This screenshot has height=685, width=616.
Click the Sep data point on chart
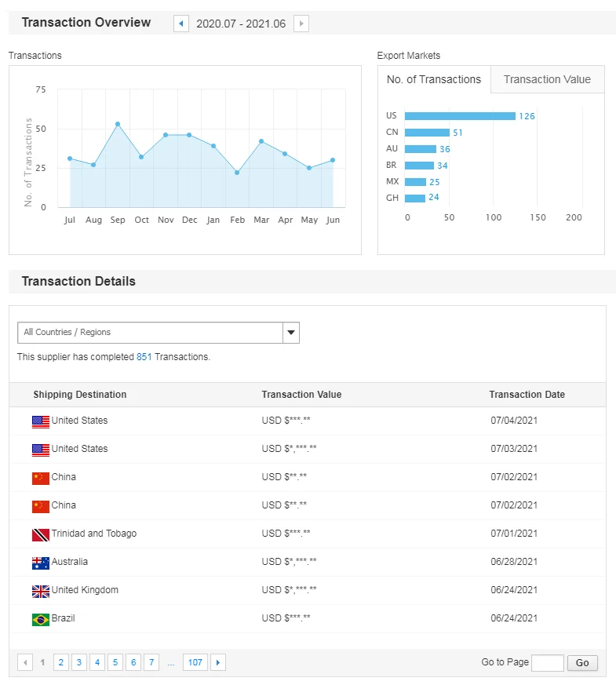(118, 124)
